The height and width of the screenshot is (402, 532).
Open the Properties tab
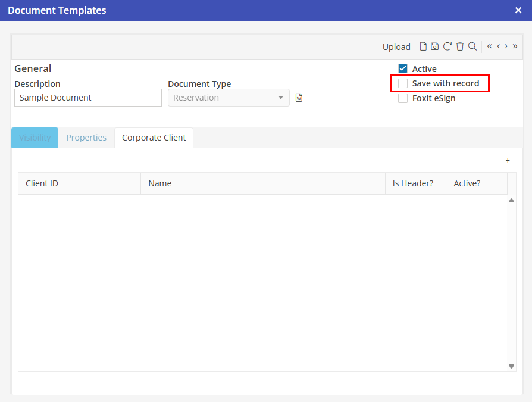(x=86, y=138)
